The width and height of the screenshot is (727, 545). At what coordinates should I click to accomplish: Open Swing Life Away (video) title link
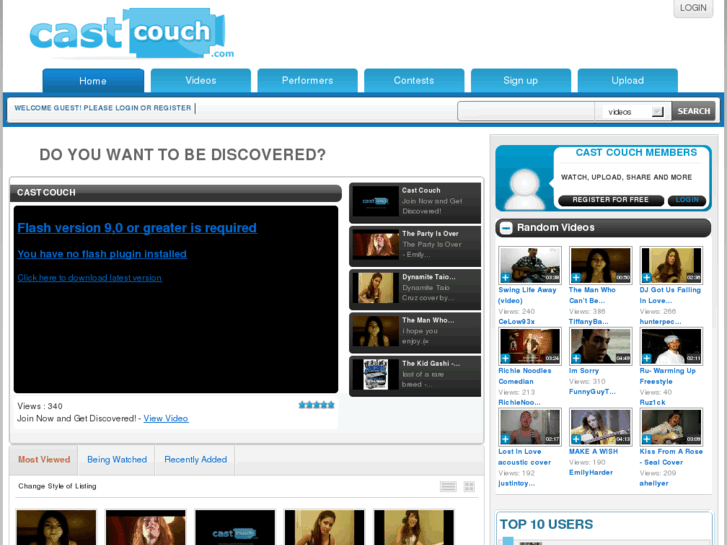click(527, 295)
